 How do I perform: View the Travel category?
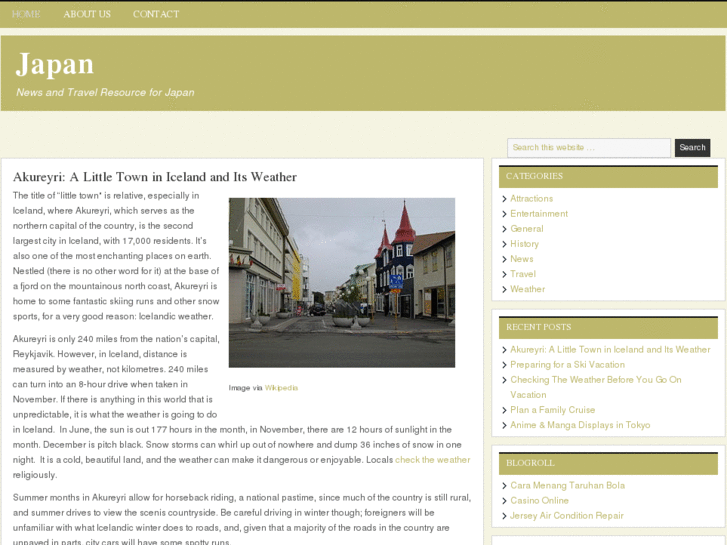(523, 274)
